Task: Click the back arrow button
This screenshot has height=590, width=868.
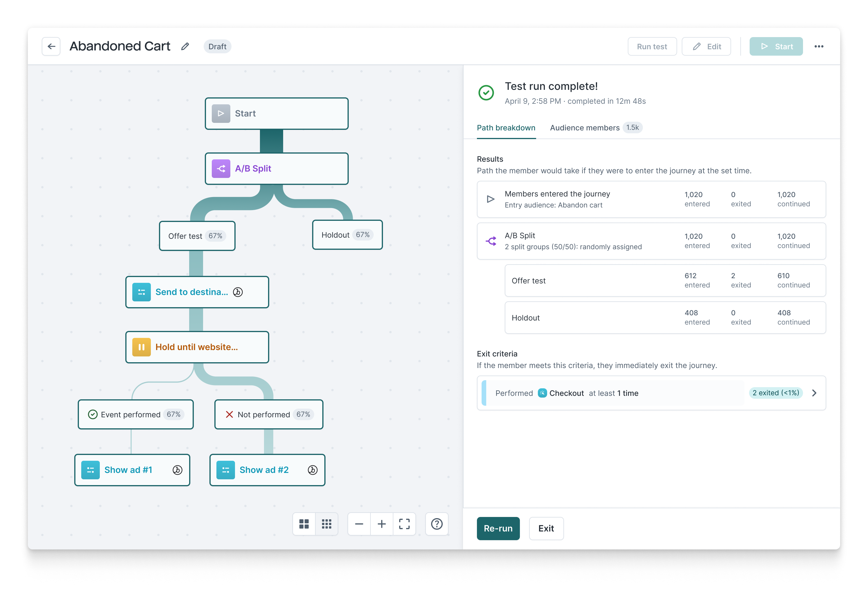Action: coord(51,46)
